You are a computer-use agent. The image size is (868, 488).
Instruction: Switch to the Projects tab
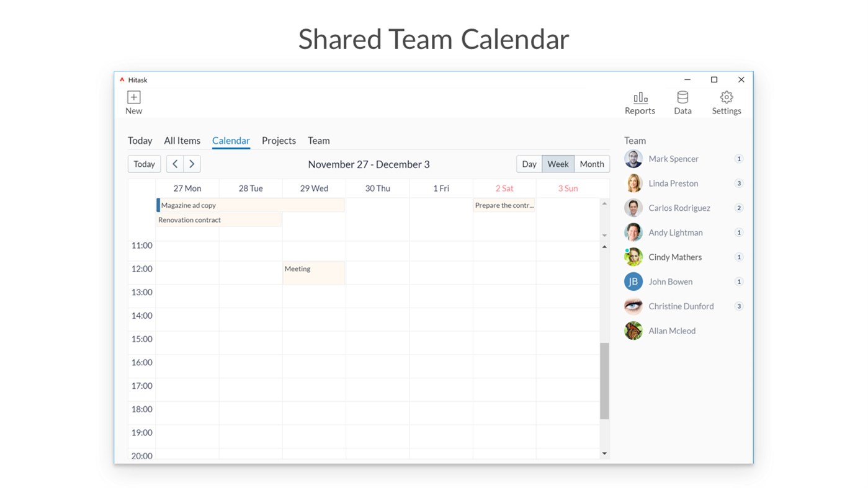point(279,140)
